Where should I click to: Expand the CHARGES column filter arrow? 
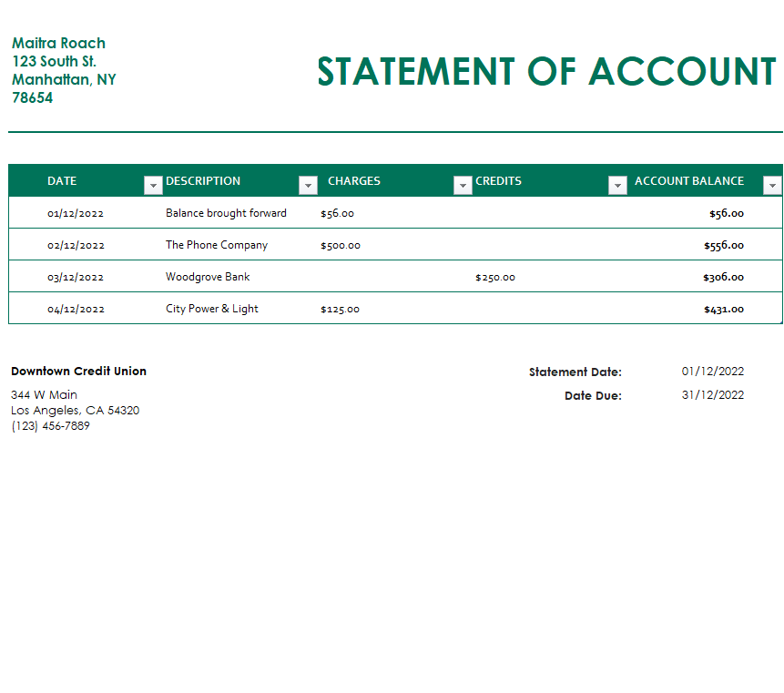pos(462,186)
